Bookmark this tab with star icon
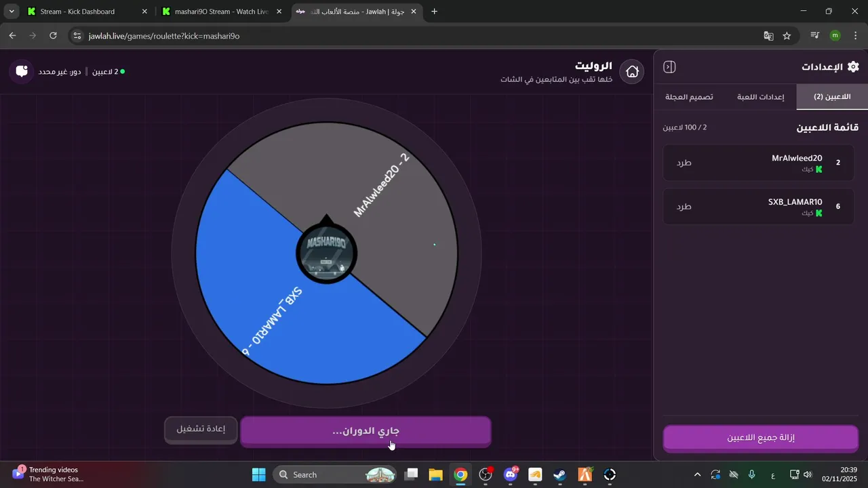Viewport: 868px width, 488px height. tap(787, 36)
